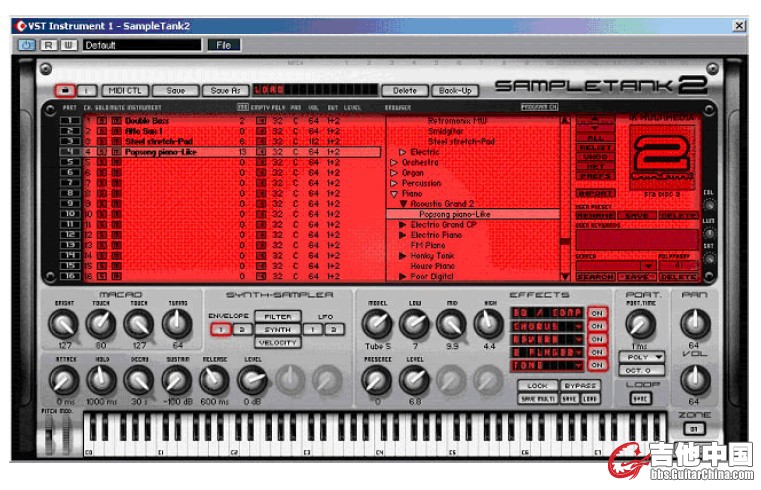Viewport: 761px width, 490px height.
Task: Click the LUM knob
Action: tap(709, 233)
